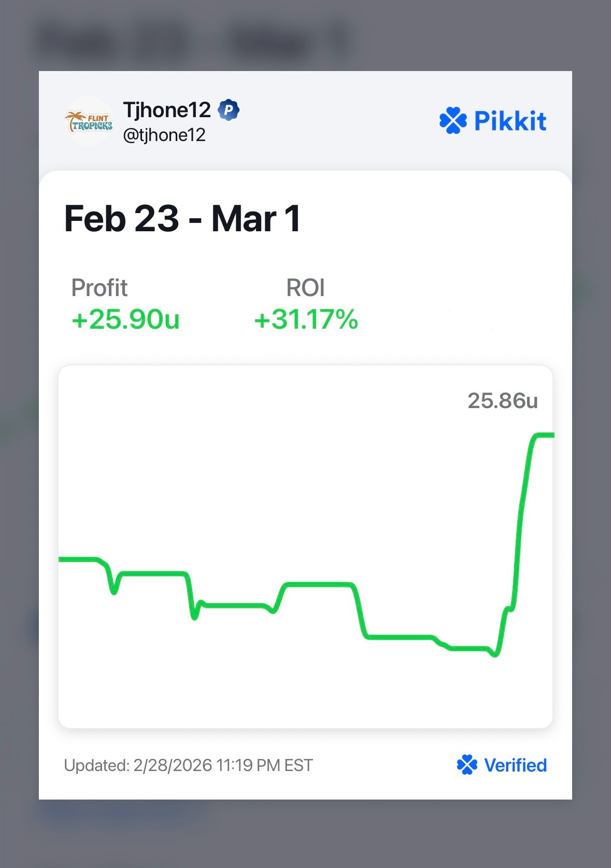Viewport: 611px width, 868px height.
Task: Tap the Profit label
Action: pos(100,288)
